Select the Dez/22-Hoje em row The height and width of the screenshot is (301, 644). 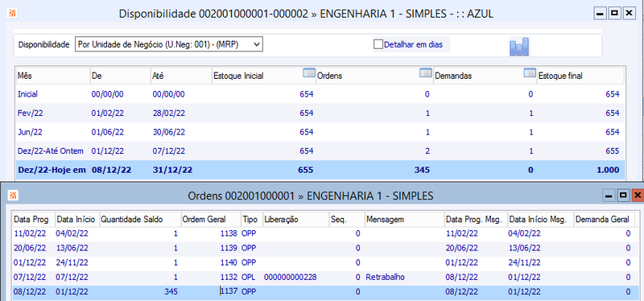pos(320,170)
